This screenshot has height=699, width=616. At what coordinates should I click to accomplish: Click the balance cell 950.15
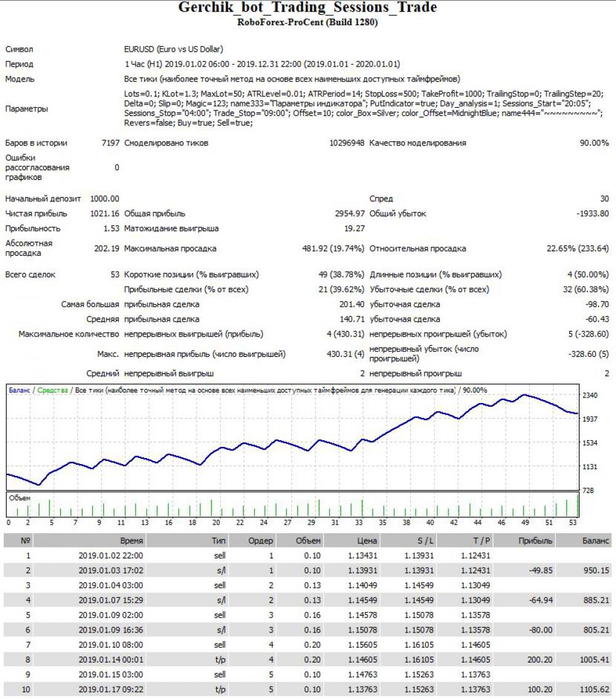click(596, 571)
